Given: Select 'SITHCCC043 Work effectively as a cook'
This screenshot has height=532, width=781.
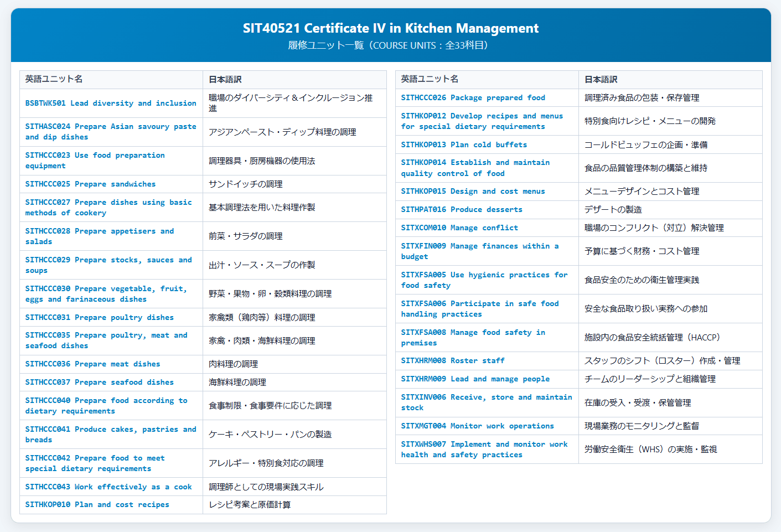Looking at the screenshot, I should coord(108,487).
